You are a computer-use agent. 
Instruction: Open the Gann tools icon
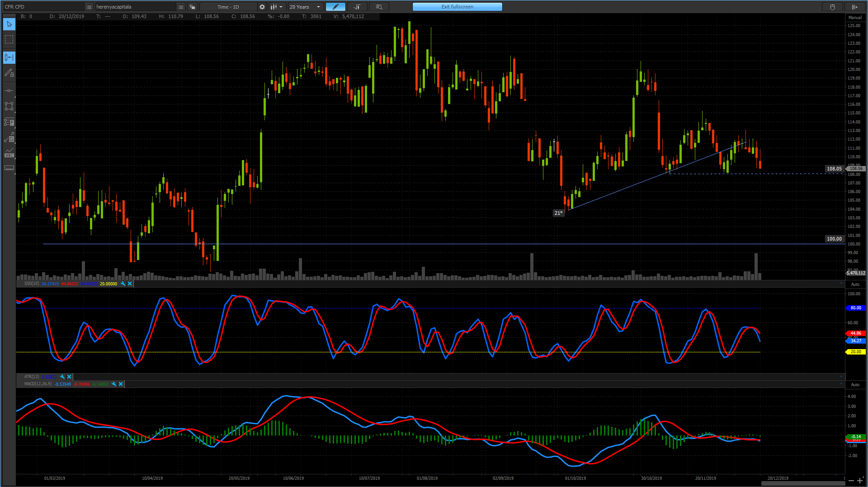pos(9,137)
